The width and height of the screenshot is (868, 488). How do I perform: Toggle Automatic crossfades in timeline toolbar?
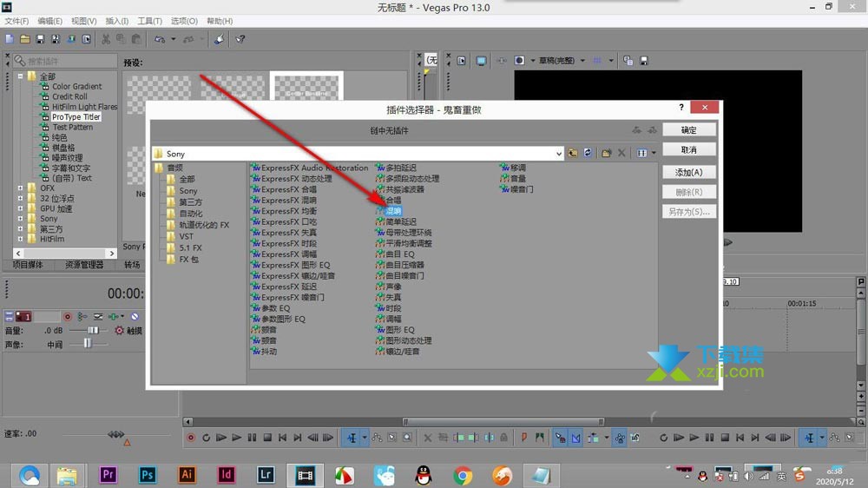coord(575,438)
